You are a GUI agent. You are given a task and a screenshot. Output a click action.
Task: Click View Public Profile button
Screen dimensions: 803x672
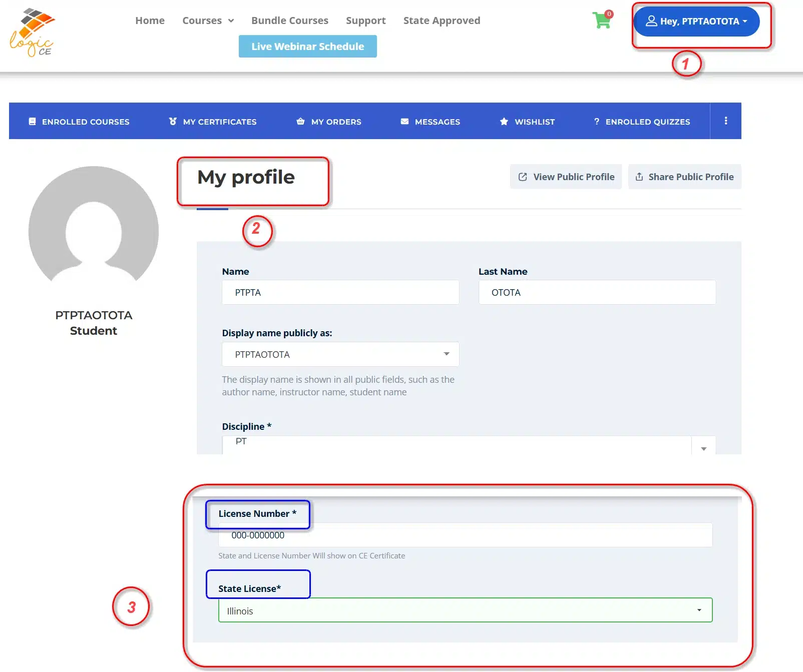click(x=566, y=177)
